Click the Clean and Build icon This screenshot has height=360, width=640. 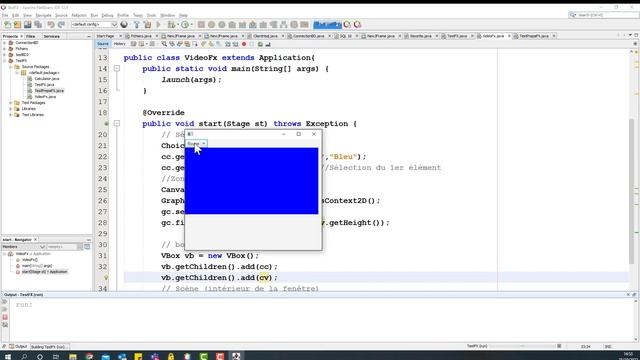point(147,25)
